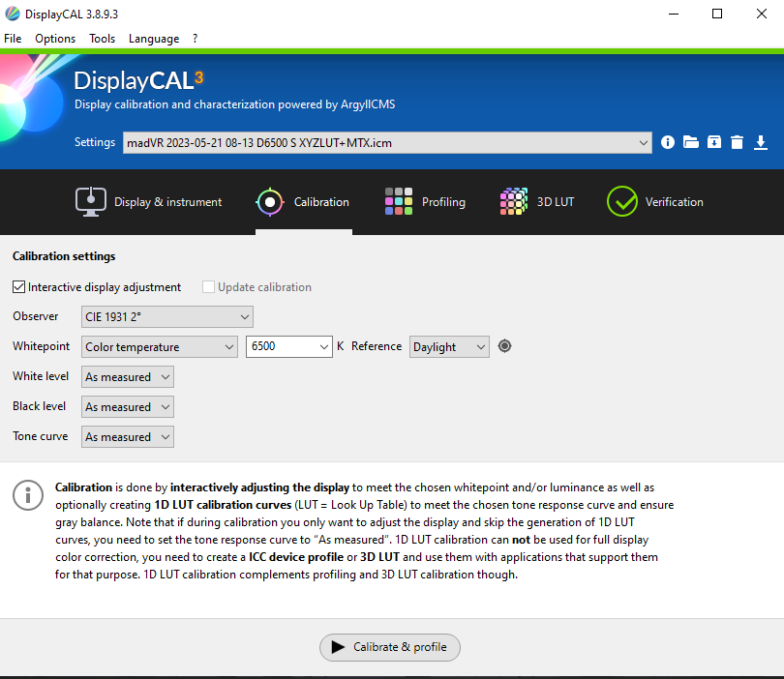
Task: Switch to the Display & instrument tab
Action: tap(148, 202)
